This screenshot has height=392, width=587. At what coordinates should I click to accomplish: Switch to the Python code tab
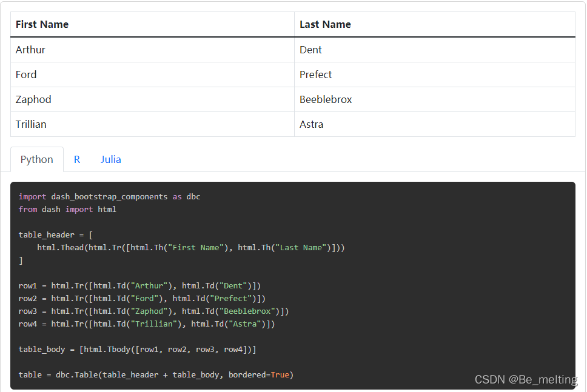pos(36,159)
